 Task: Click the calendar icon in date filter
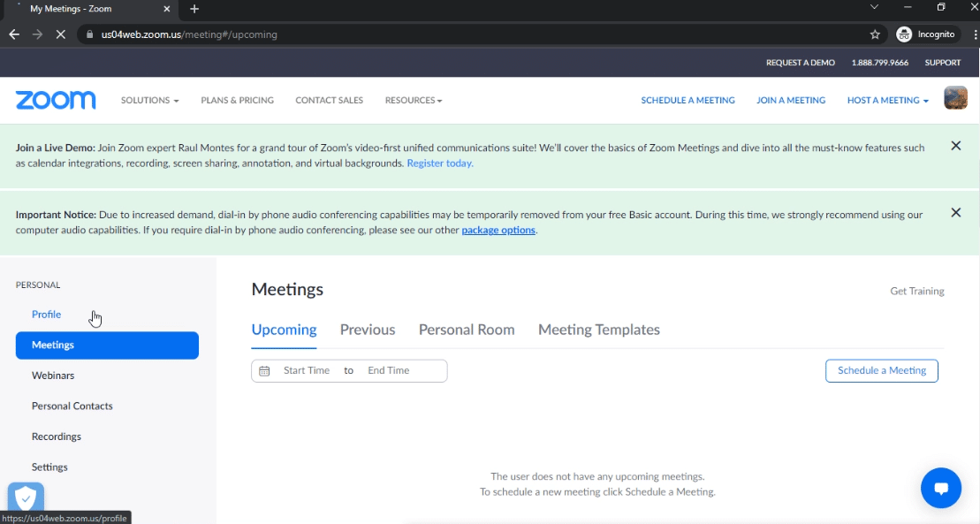264,371
